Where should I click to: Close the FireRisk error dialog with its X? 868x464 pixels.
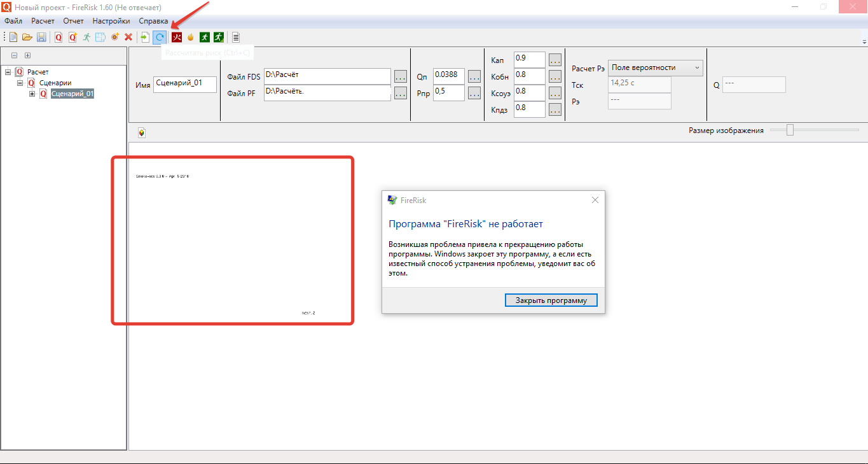(595, 200)
